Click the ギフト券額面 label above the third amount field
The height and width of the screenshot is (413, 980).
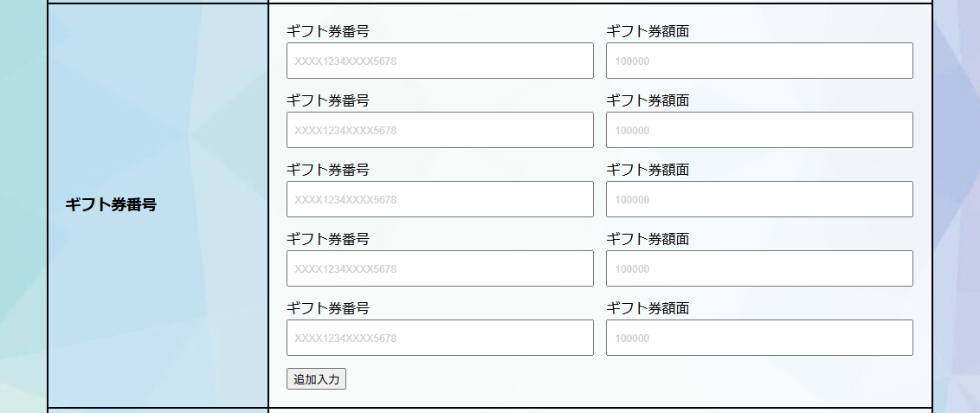(x=648, y=170)
